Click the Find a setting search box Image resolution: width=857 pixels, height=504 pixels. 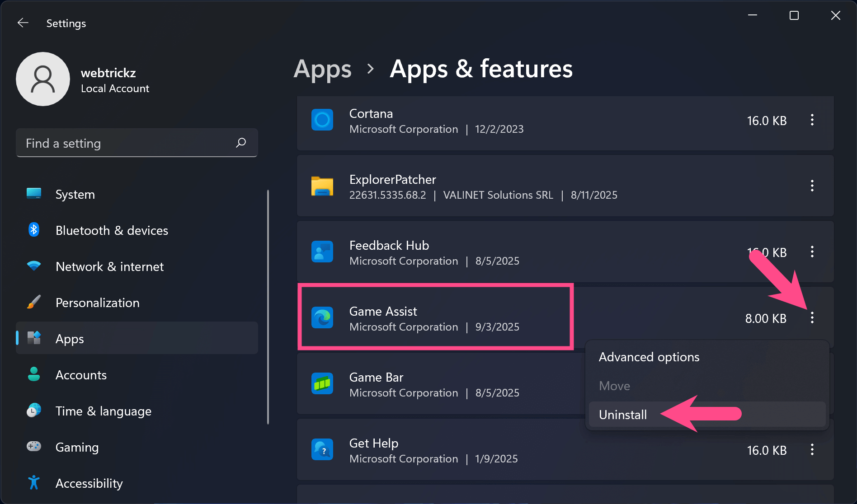127,143
